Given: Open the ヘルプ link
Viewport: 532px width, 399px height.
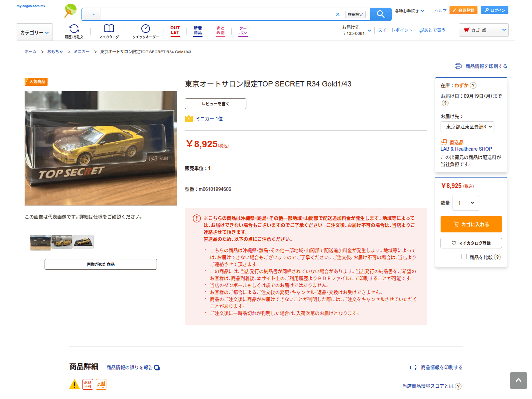Looking at the screenshot, I should pos(441,11).
